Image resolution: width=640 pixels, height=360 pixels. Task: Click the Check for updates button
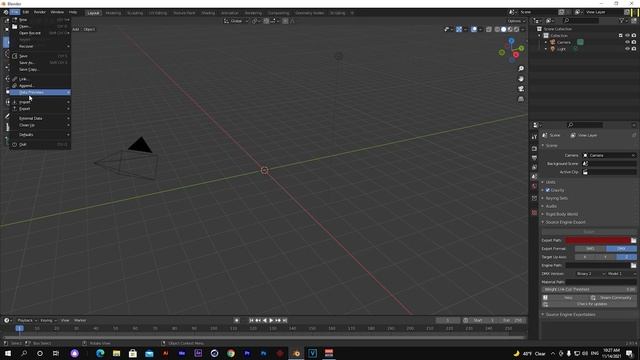click(589, 304)
